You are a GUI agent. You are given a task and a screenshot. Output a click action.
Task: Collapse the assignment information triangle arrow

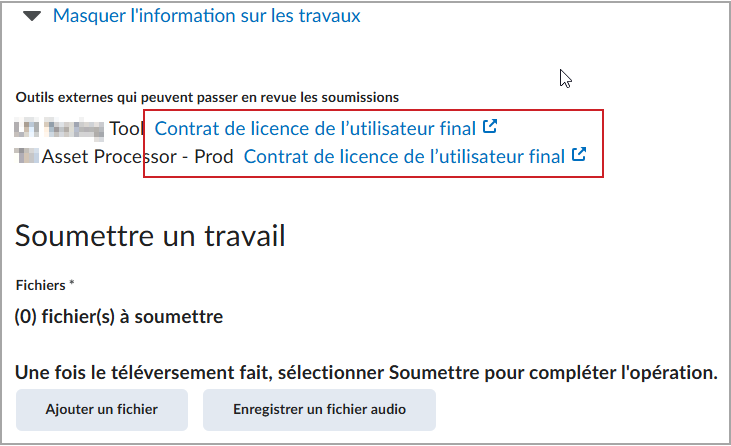pyautogui.click(x=32, y=16)
